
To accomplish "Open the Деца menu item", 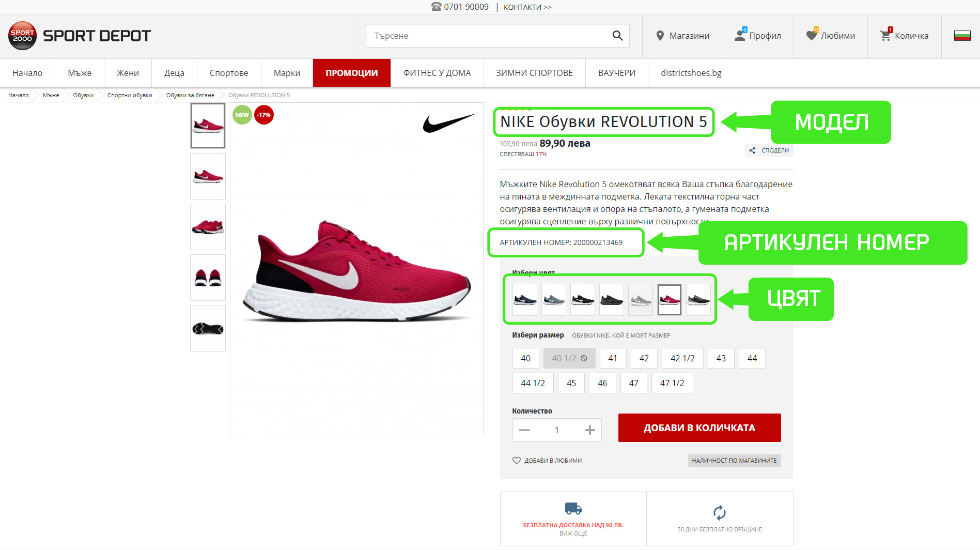I will point(174,73).
